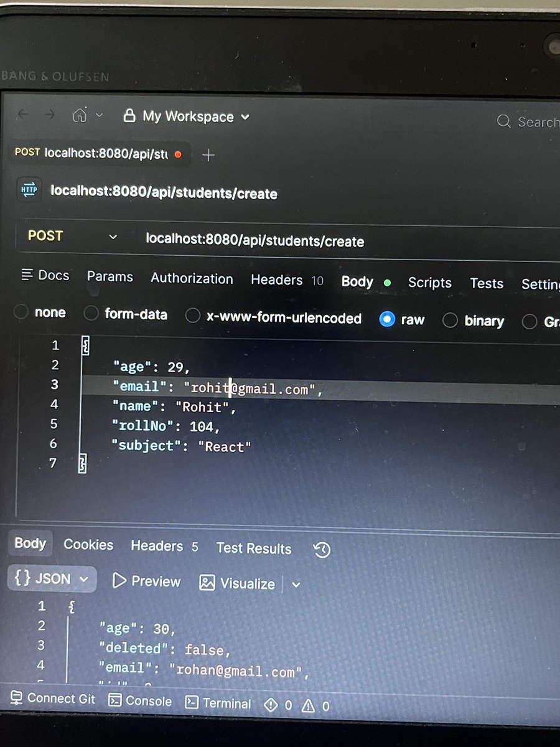Open the Terminal from status bar
This screenshot has width=560, height=747.
click(x=218, y=703)
